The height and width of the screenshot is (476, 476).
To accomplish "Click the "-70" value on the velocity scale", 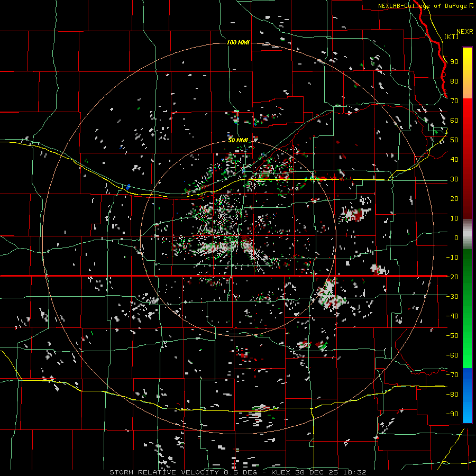I will click(452, 375).
